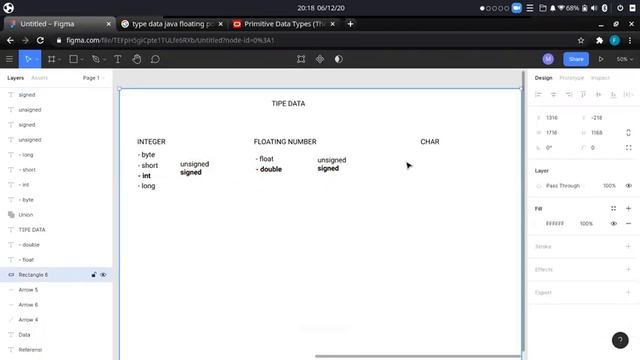Select the Referensi layer

(x=56, y=350)
